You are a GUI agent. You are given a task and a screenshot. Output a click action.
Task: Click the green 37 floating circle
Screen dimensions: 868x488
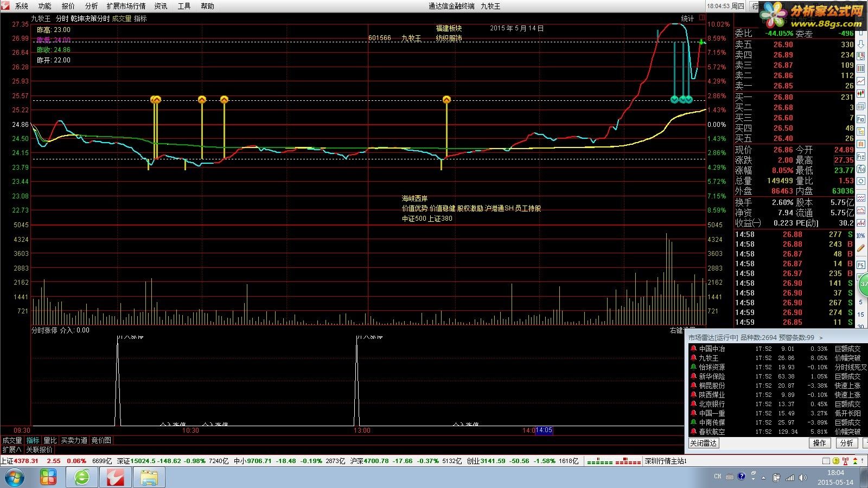[x=863, y=284]
